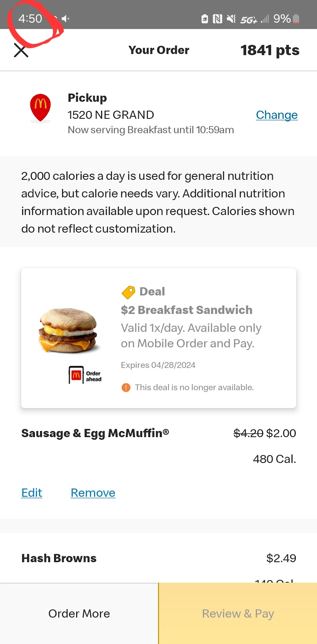Remove the Sausage & Egg McMuffin
The height and width of the screenshot is (644, 317).
pyautogui.click(x=93, y=493)
